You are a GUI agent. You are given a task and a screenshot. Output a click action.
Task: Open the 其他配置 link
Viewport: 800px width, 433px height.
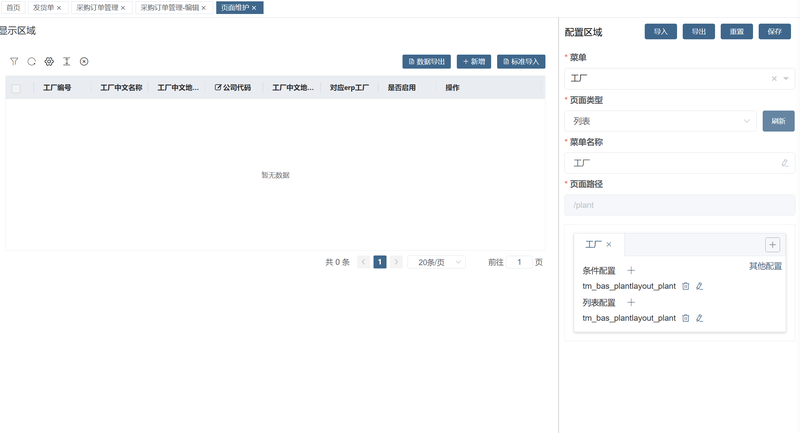765,267
